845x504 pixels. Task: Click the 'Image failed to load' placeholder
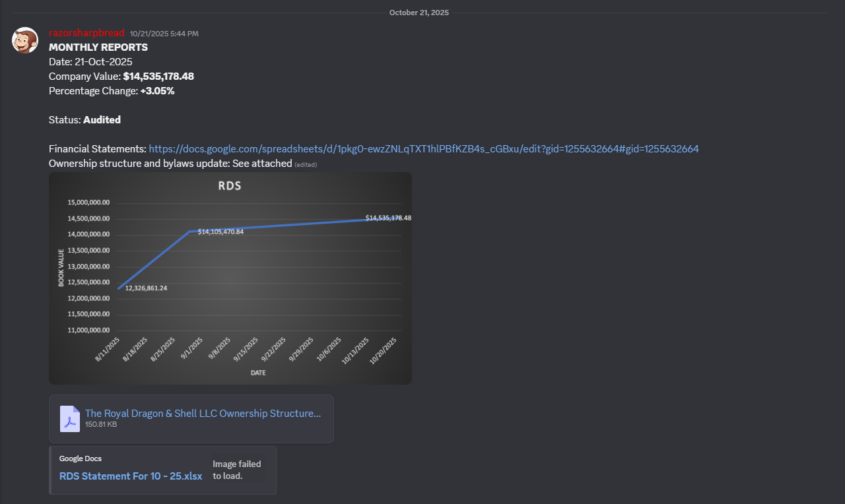tap(237, 470)
